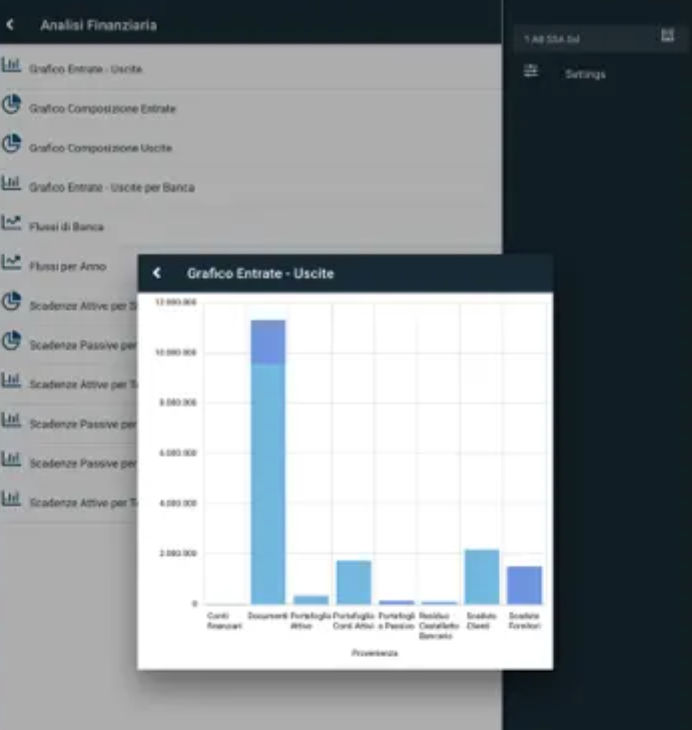This screenshot has width=692, height=730.
Task: Click the light-blue lower segment of the Documenti bar
Action: click(x=268, y=484)
